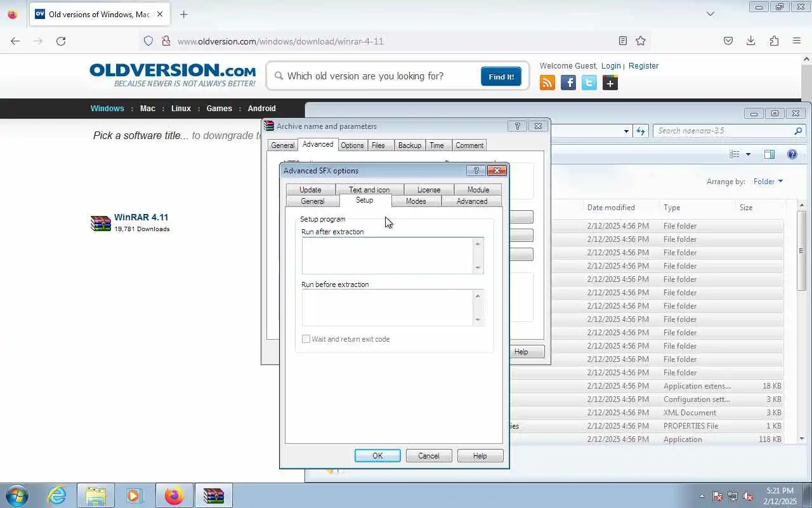Click the Firefox URL address bar
Screen dimensions: 812x508
point(393,41)
